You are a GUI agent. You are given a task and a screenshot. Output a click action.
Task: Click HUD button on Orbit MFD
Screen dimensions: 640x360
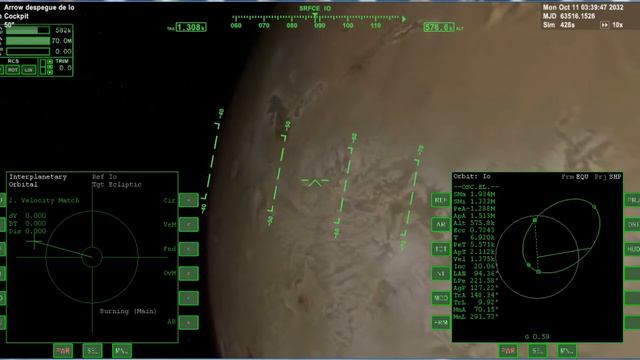click(633, 249)
